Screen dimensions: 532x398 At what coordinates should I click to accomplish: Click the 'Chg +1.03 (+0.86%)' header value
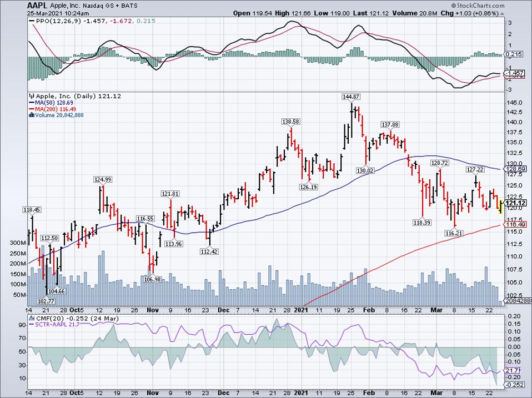coord(470,13)
